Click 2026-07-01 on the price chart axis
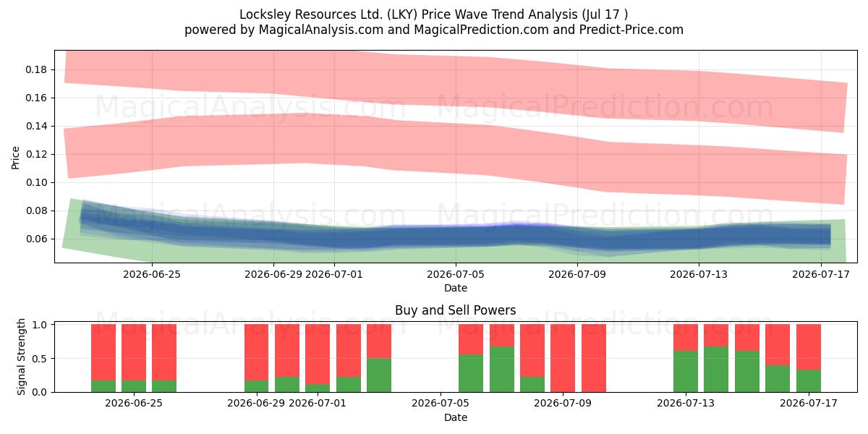Screen dimensions: 868x434 334,274
